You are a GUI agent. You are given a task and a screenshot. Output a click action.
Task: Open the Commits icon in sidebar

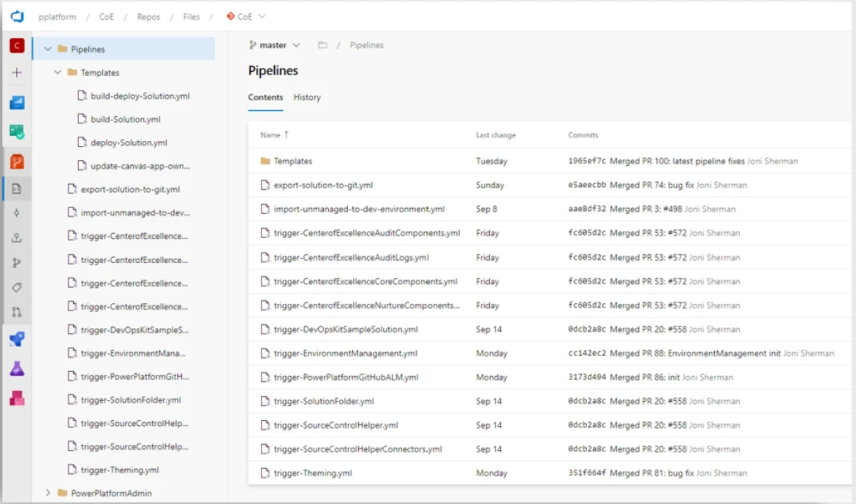17,213
